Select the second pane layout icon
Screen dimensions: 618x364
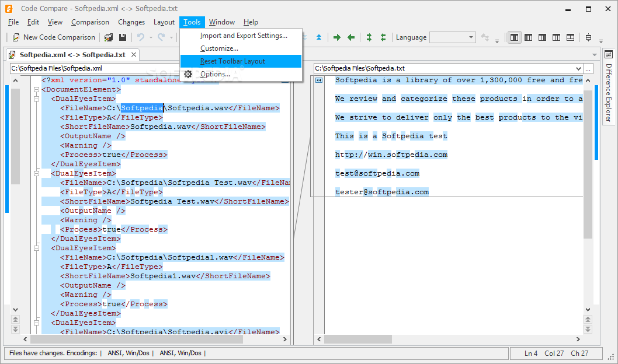(x=529, y=37)
